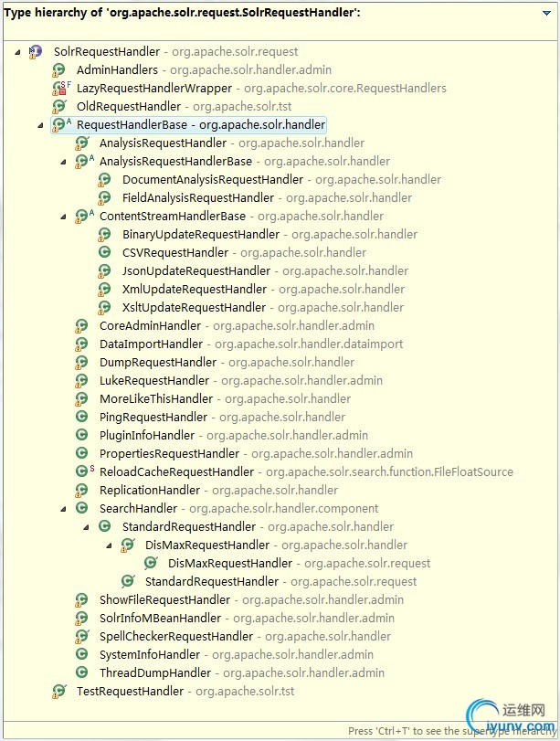
Task: Collapse DisMaxRequestHandler in org.apache.solr.handler
Action: click(x=109, y=545)
